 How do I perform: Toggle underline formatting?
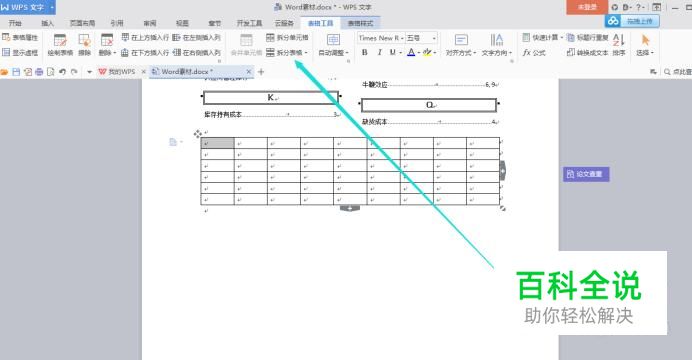[x=392, y=52]
